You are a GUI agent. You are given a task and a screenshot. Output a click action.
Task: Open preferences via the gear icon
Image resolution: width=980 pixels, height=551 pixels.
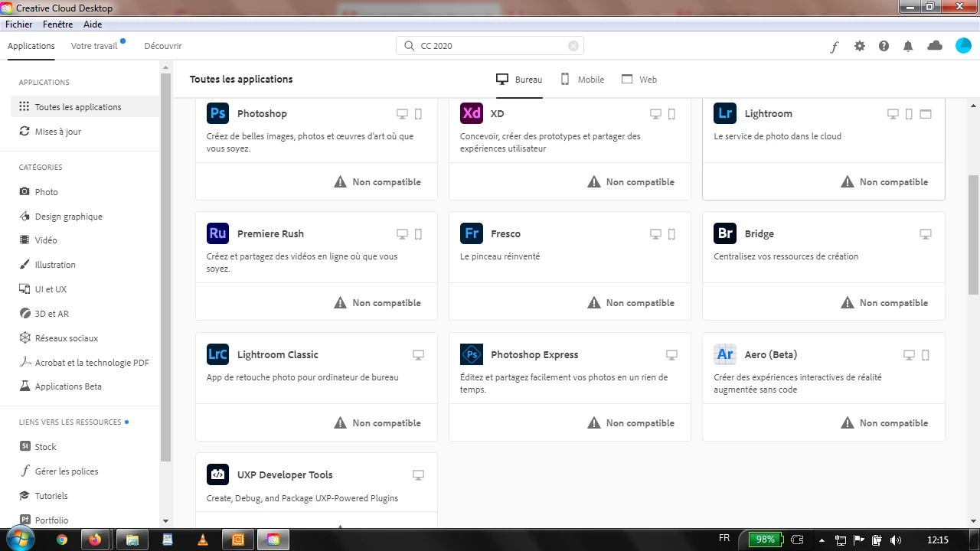click(x=860, y=46)
